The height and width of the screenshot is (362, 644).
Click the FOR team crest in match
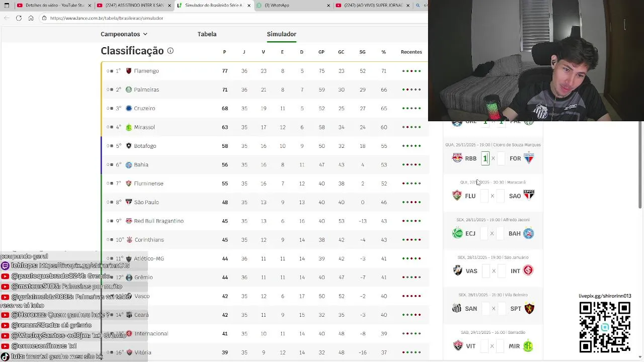[528, 158]
